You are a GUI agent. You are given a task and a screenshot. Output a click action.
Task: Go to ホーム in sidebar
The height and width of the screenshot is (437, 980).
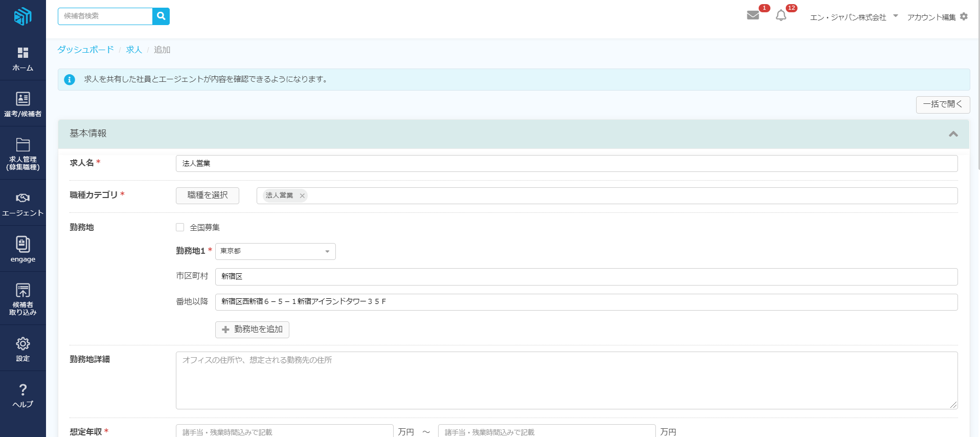tap(23, 59)
